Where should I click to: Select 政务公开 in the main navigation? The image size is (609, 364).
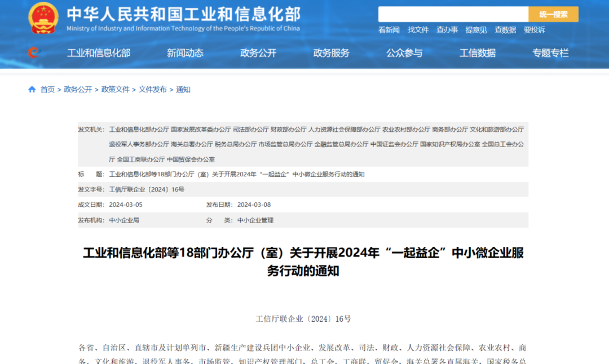click(258, 53)
